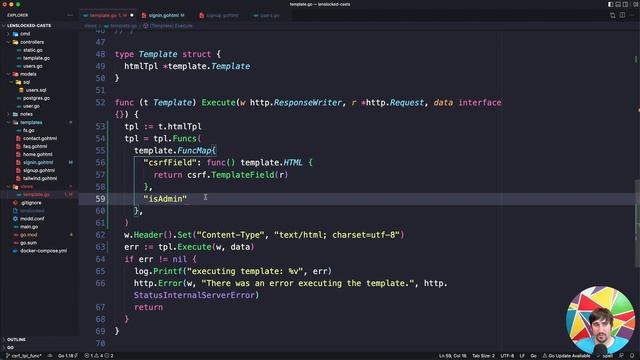
Task: Open the Explorer more actions ellipsis
Action: 70,15
